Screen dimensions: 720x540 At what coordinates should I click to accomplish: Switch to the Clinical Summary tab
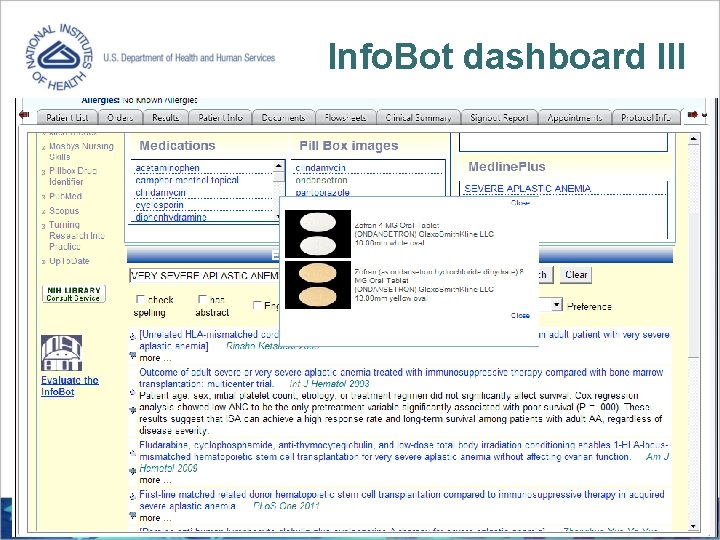tap(418, 118)
